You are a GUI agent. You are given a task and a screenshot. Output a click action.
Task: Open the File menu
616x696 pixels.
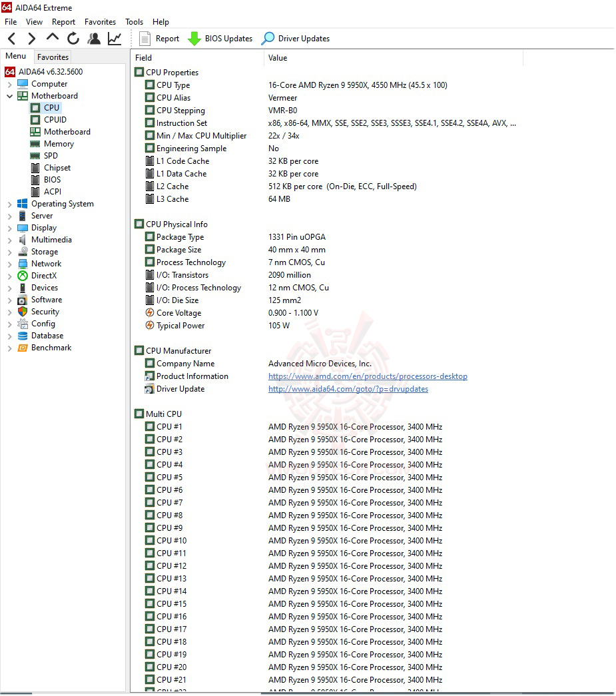pyautogui.click(x=11, y=22)
